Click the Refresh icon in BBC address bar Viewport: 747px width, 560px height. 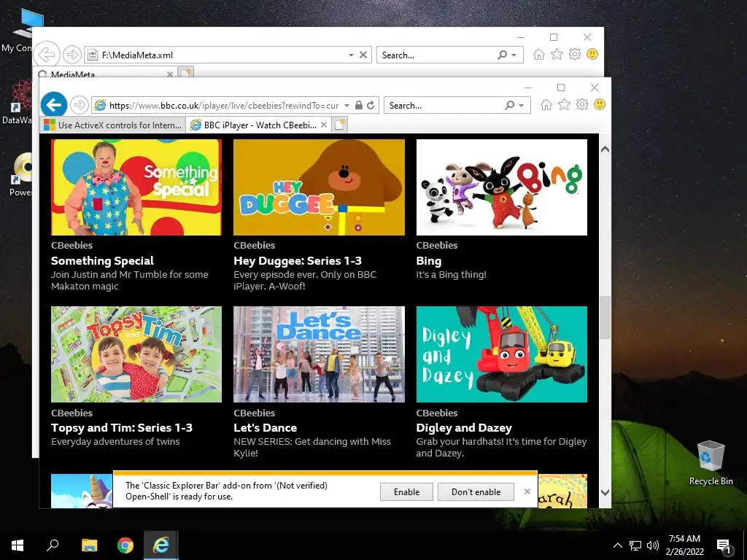[371, 105]
